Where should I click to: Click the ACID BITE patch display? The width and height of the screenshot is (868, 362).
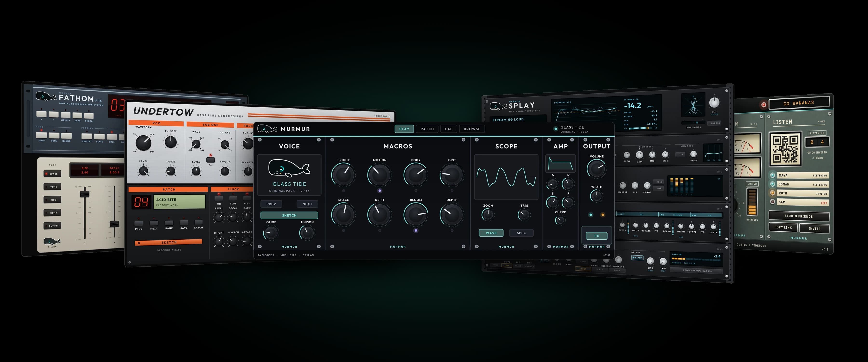pos(179,202)
